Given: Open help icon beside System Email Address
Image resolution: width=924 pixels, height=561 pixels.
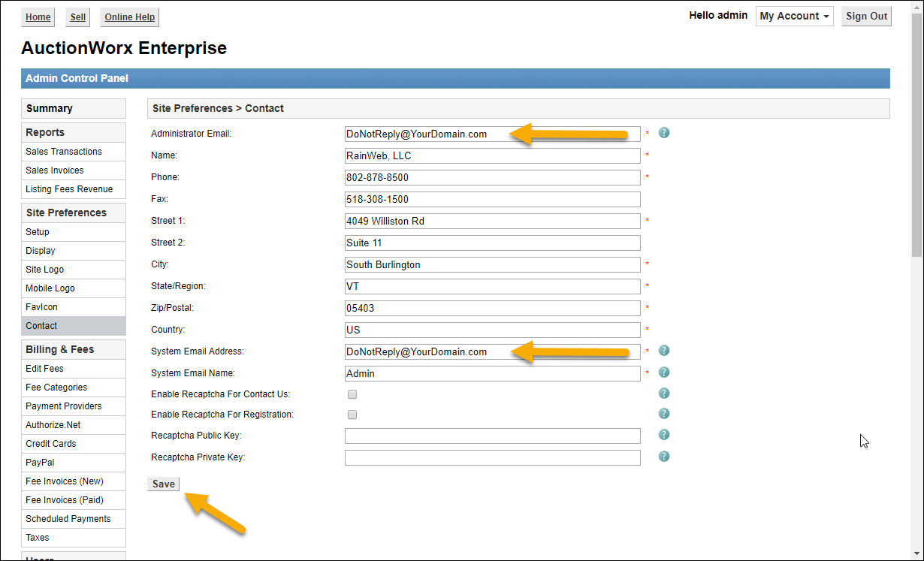Looking at the screenshot, I should (664, 351).
